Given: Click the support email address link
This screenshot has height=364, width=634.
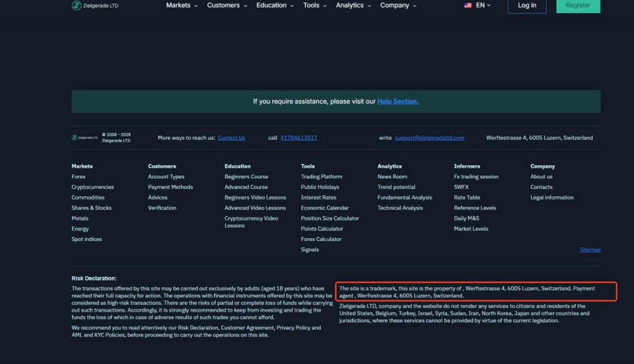Looking at the screenshot, I should click(430, 138).
